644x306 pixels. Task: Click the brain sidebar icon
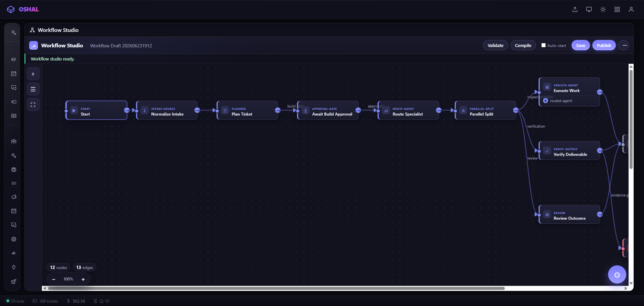point(14,170)
